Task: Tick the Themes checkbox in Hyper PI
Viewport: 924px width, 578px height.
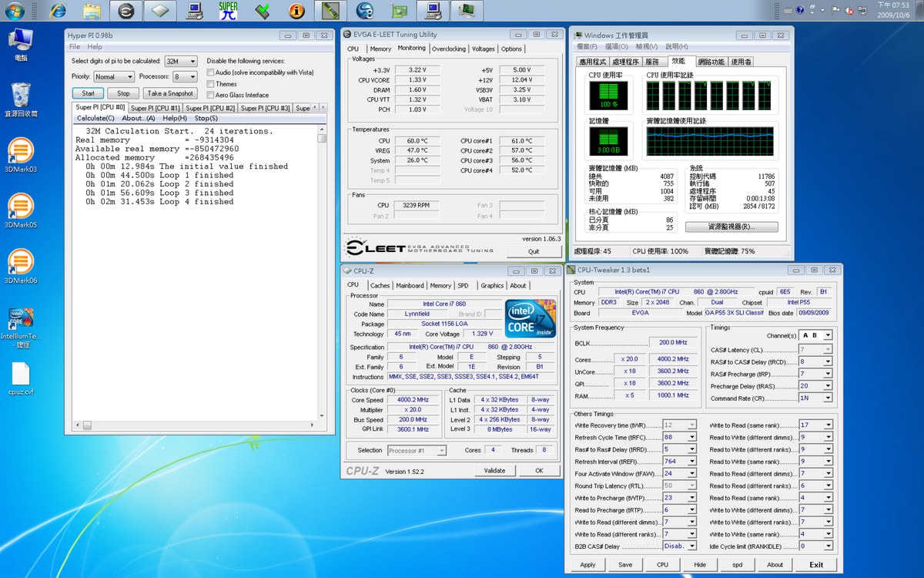Action: point(210,84)
